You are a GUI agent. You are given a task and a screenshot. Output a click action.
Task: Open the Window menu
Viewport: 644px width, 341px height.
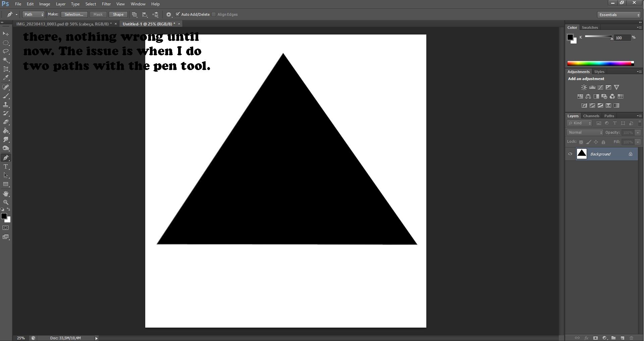coord(138,4)
